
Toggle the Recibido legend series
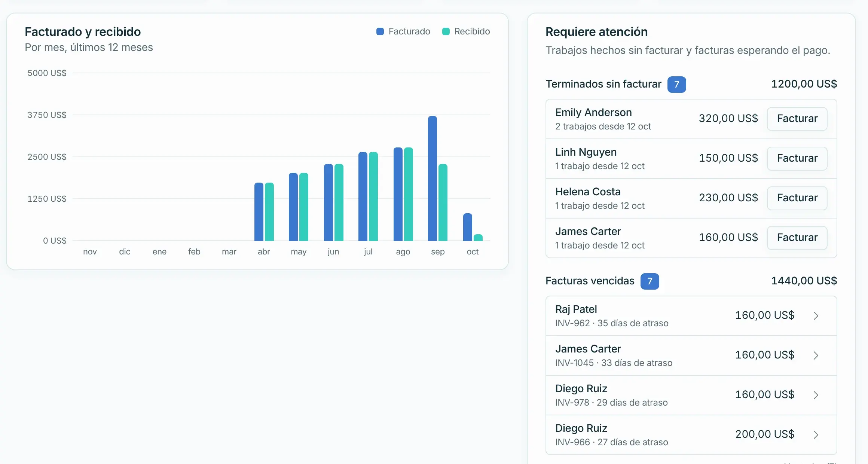[x=466, y=31]
